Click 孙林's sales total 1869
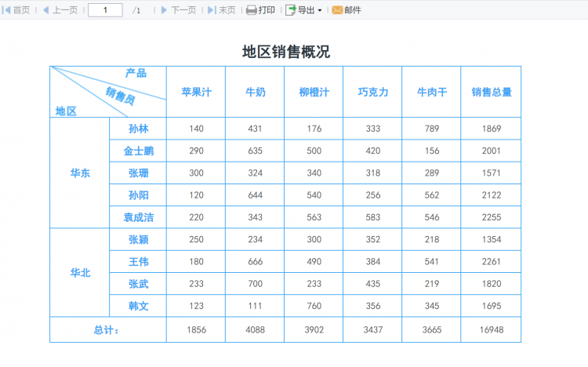Image resolution: width=588 pixels, height=367 pixels. pyautogui.click(x=492, y=129)
